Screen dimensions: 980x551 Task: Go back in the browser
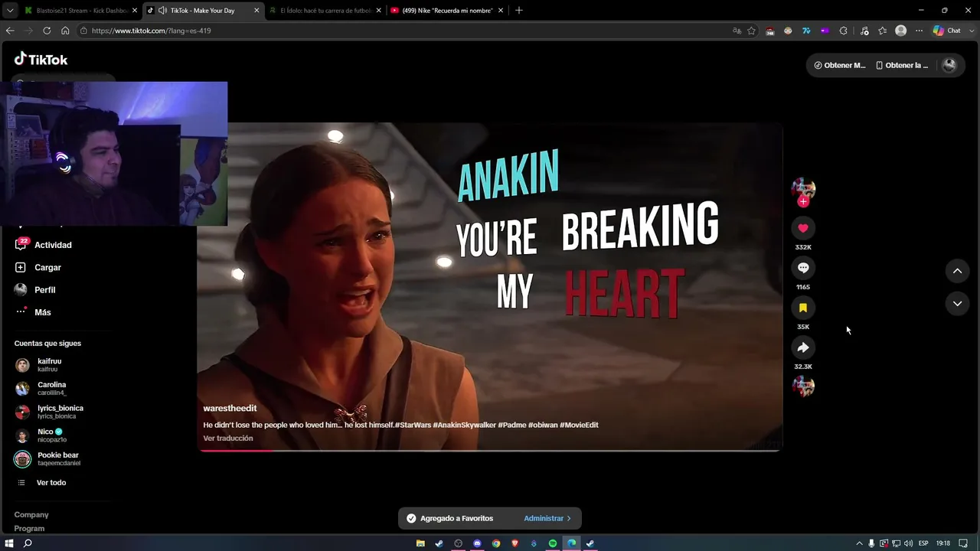[x=10, y=31]
